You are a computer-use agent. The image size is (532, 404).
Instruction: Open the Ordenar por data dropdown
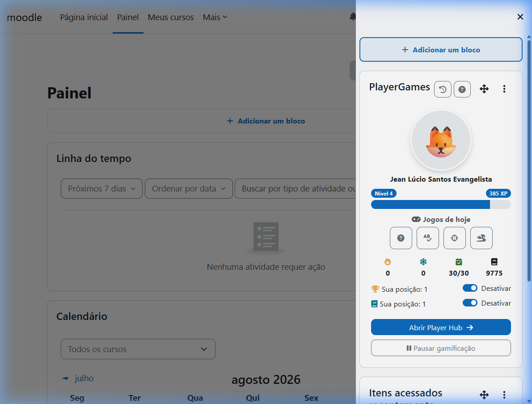[189, 188]
